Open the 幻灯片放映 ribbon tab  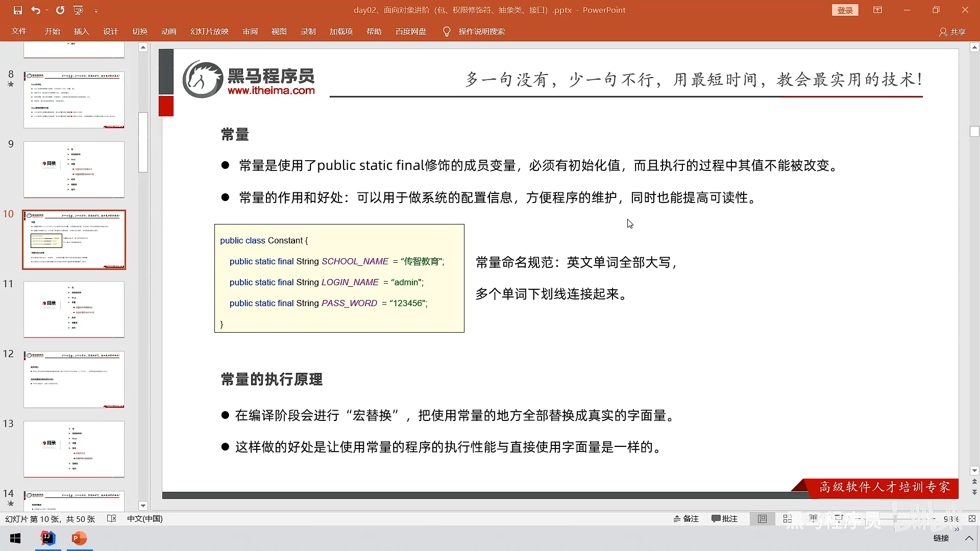click(209, 32)
